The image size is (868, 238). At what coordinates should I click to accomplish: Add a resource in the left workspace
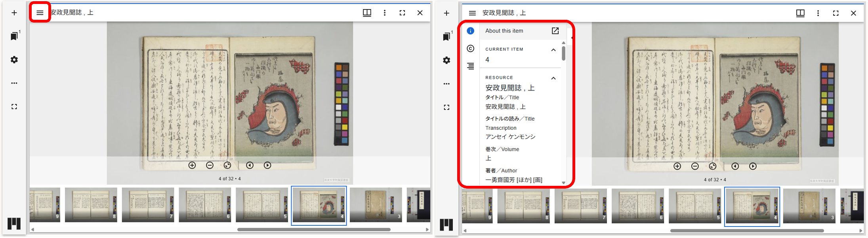click(14, 13)
